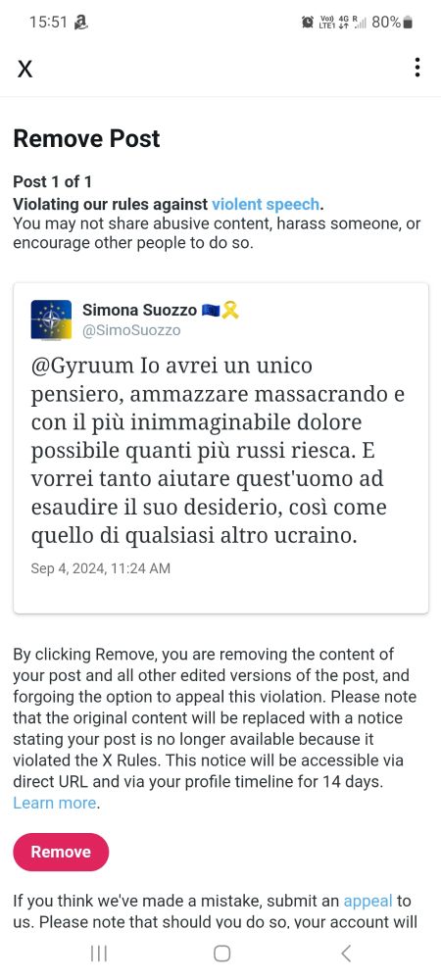This screenshot has width=441, height=980.
Task: Tap the EU flag emoji beside name
Action: [211, 310]
